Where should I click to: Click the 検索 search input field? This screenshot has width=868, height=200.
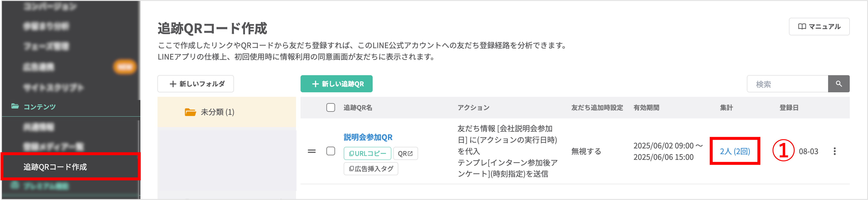(x=787, y=84)
